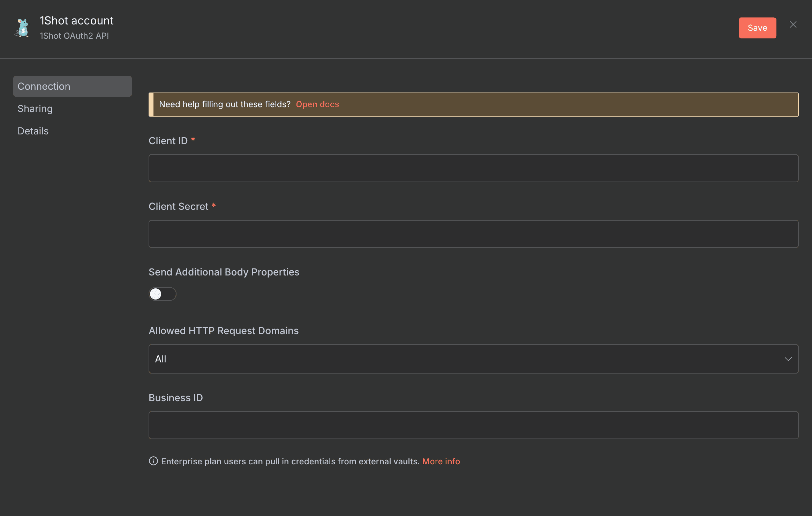
Task: Click into the Client ID field
Action: click(x=473, y=168)
